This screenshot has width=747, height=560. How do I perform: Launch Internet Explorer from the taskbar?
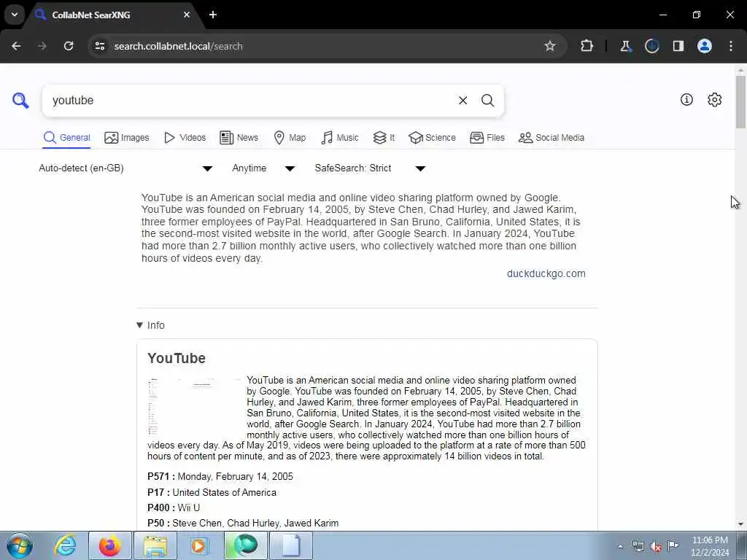point(65,545)
